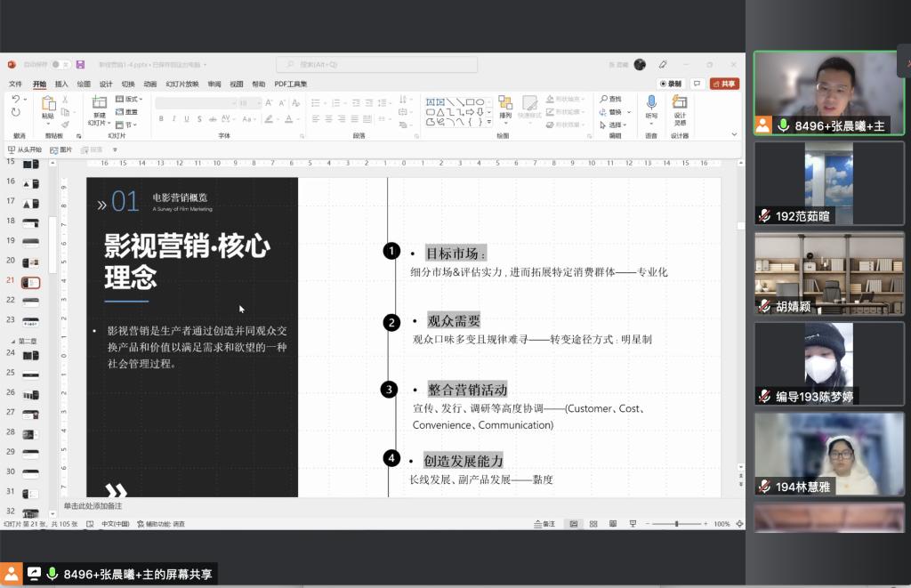
Task: Toggle bold formatting
Action: tap(161, 118)
